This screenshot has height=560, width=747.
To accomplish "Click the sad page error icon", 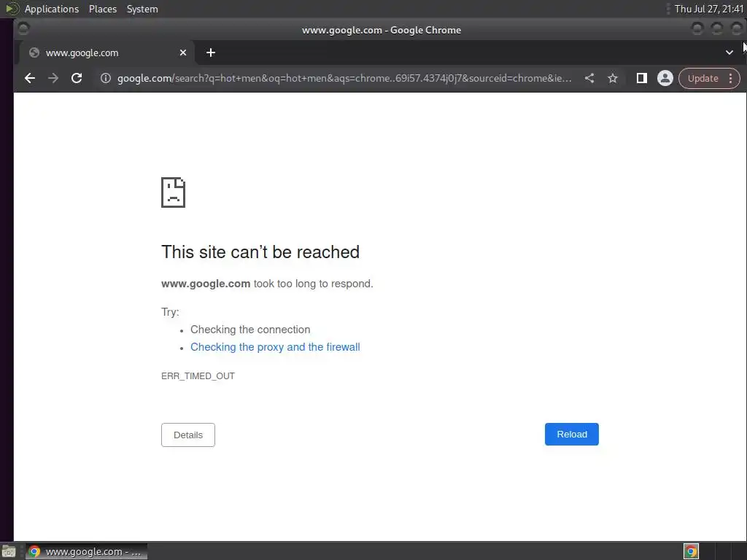I will click(x=173, y=192).
